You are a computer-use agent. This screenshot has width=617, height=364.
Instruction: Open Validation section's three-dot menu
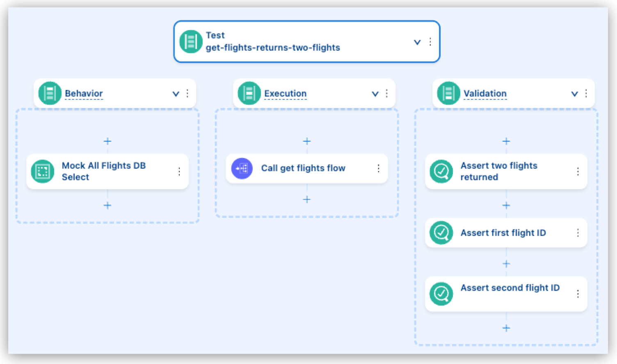(x=586, y=93)
